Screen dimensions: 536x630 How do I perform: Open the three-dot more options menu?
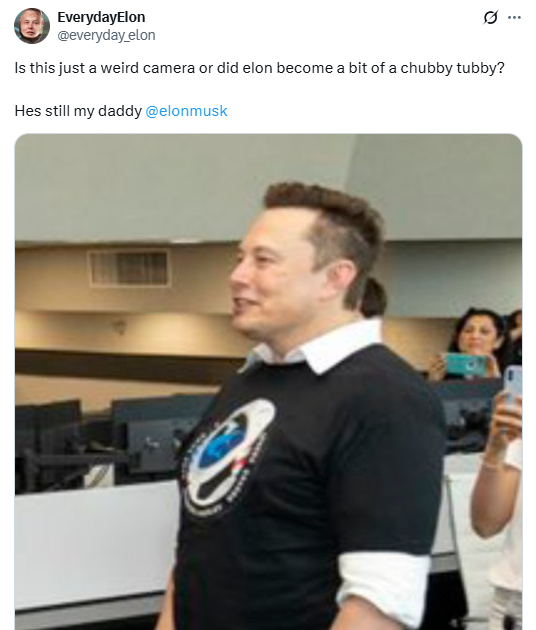point(514,17)
